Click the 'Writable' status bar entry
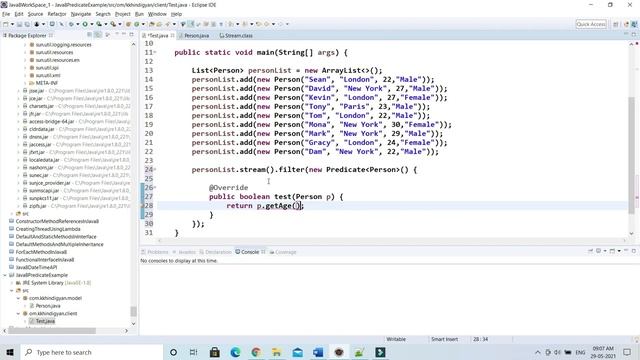The width and height of the screenshot is (640, 360). click(396, 339)
